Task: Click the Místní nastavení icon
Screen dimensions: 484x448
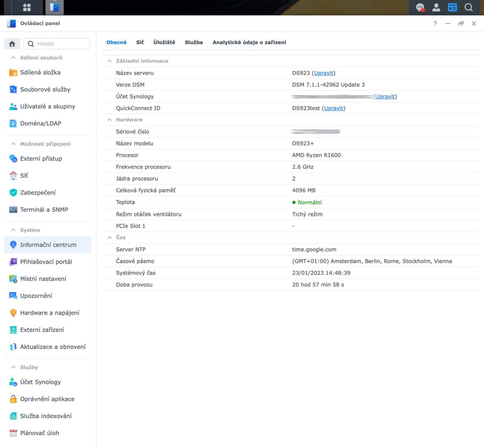Action: tap(13, 279)
